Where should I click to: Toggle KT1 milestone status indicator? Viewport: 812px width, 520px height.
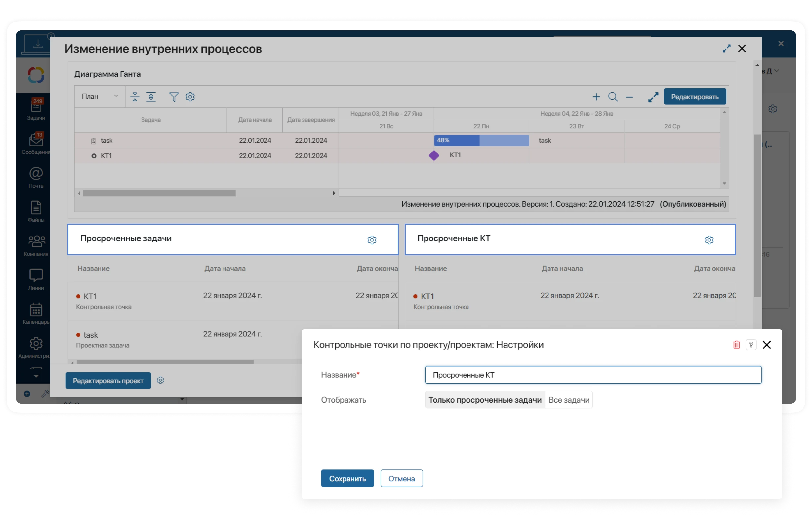[x=95, y=156]
